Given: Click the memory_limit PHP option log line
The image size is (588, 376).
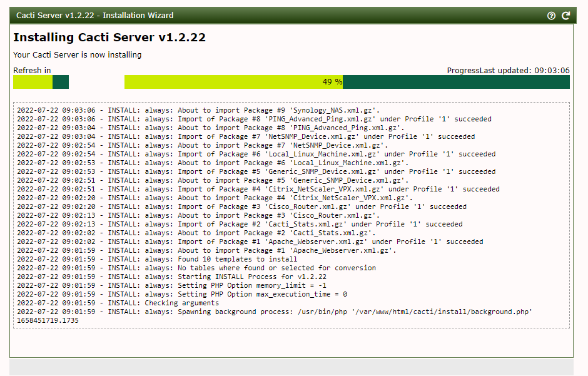Looking at the screenshot, I should coord(171,285).
